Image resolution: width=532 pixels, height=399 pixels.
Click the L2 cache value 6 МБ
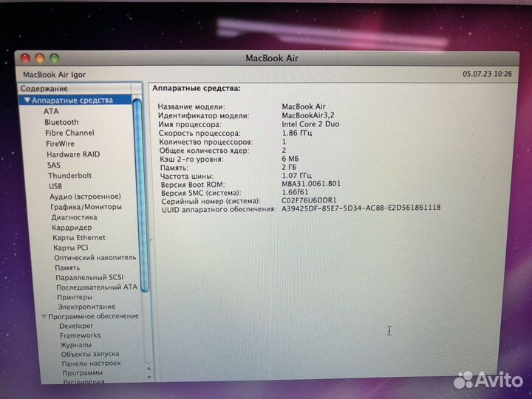290,159
